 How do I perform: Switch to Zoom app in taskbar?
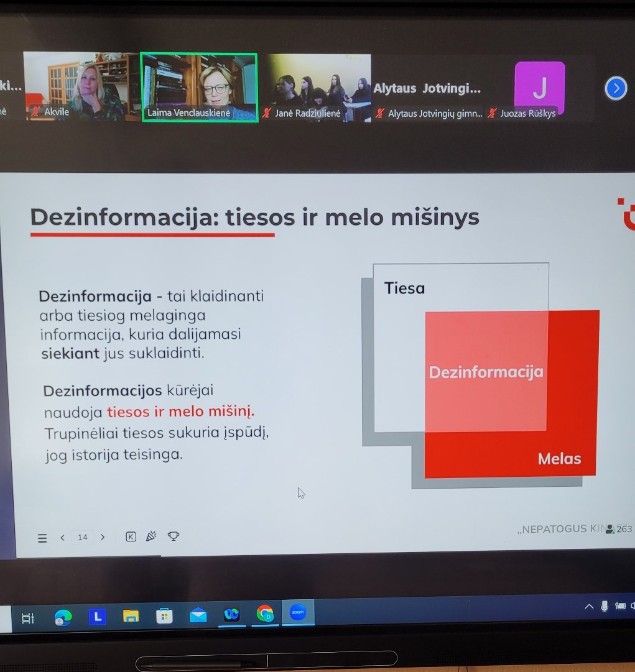point(298,613)
